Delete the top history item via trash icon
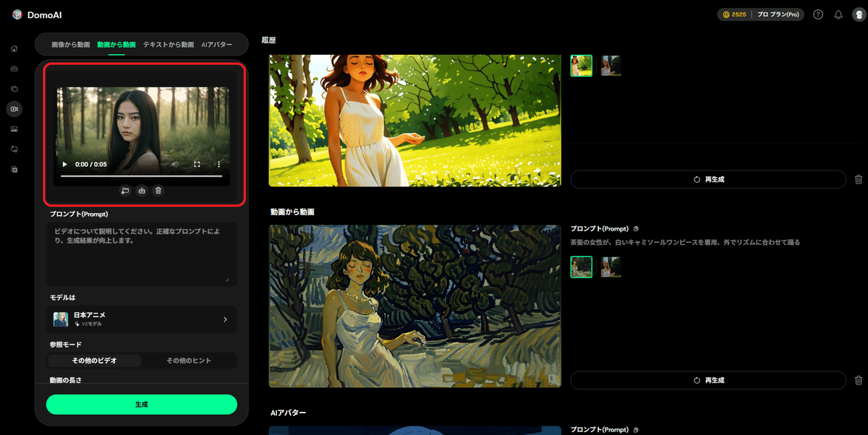 pyautogui.click(x=859, y=179)
